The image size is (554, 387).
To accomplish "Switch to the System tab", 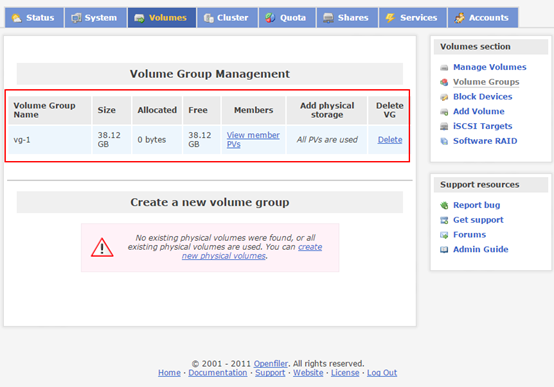I will click(x=95, y=18).
